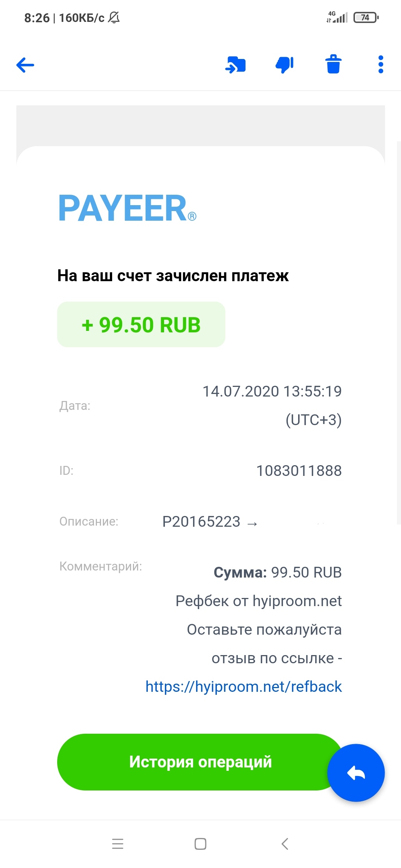Move email to folder icon
Viewport: 401px width, 868px height.
coord(235,65)
